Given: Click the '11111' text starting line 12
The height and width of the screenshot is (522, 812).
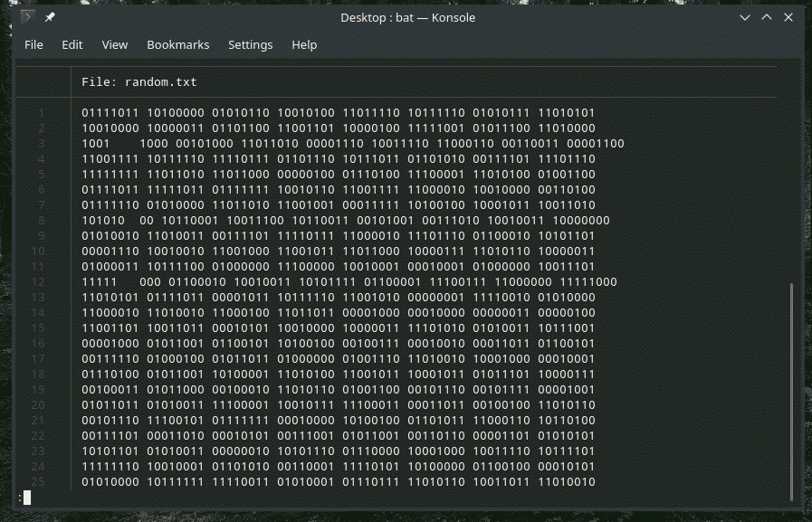Looking at the screenshot, I should 100,282.
